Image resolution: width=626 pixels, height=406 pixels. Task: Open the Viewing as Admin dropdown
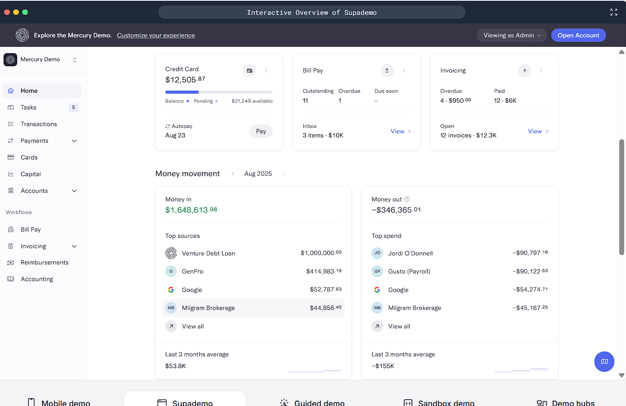tap(512, 35)
